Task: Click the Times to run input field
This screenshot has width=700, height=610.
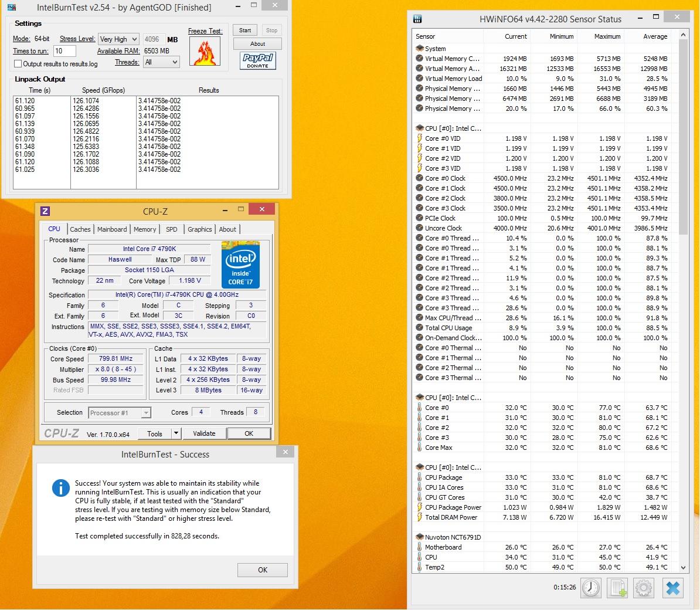Action: tap(64, 51)
